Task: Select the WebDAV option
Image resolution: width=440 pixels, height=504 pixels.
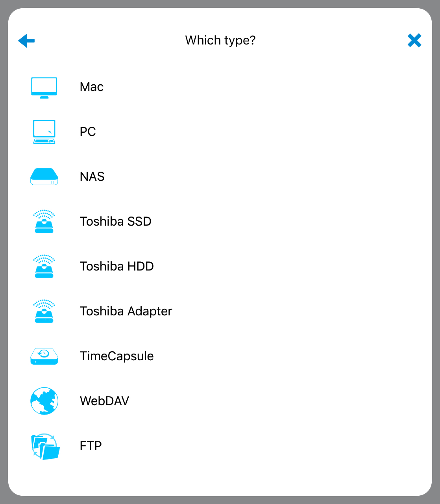Action: 104,401
